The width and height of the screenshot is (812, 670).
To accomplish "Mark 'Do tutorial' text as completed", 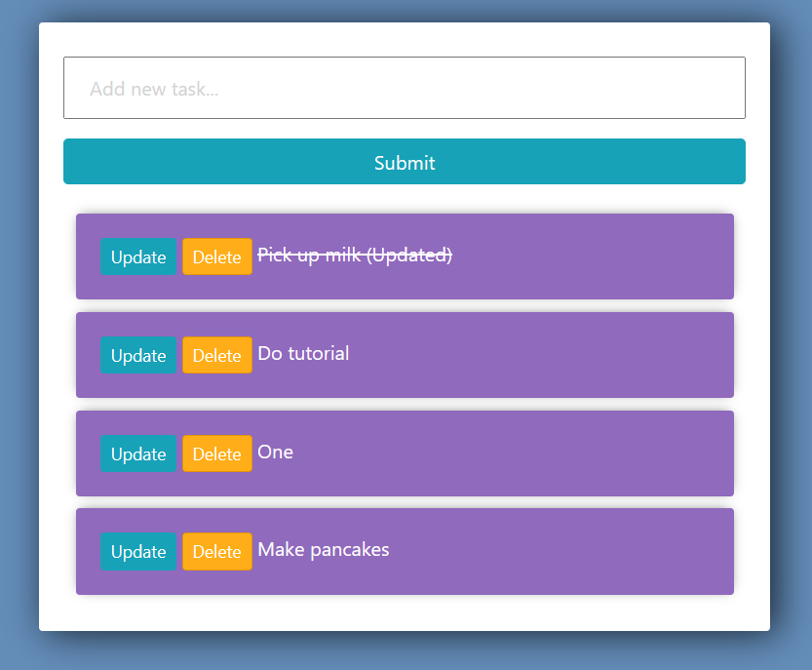I will click(x=303, y=353).
